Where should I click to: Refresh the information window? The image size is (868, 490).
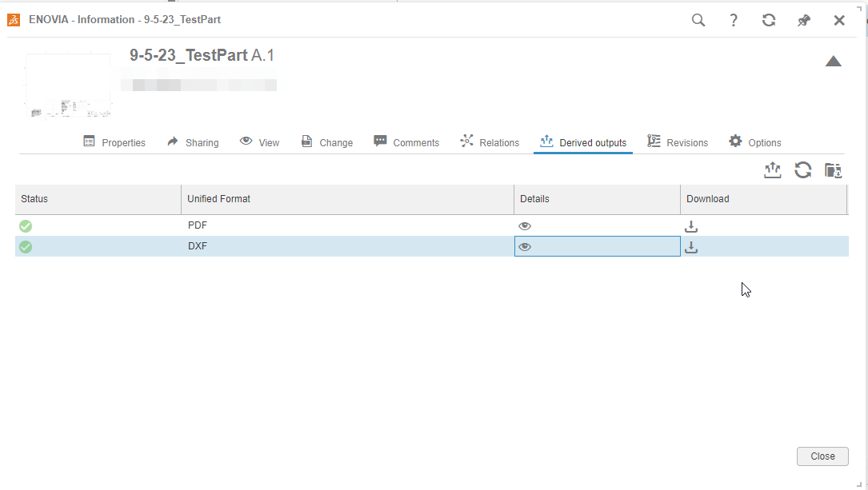tap(769, 20)
